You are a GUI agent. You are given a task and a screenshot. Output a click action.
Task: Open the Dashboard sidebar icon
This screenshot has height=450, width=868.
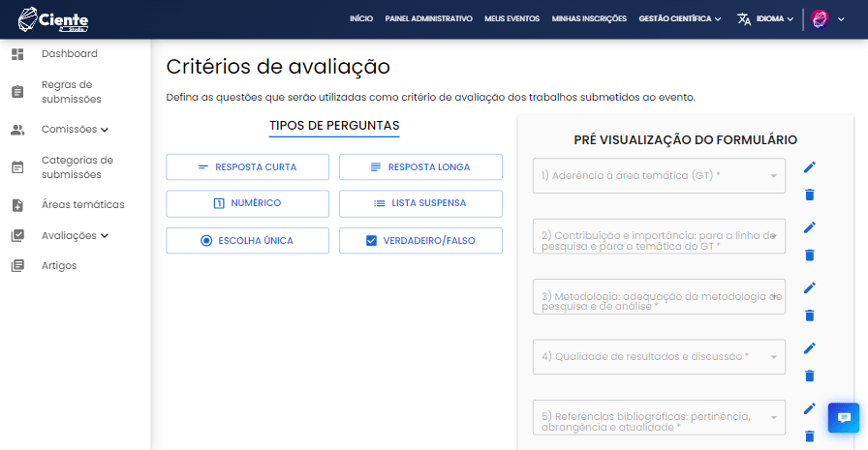(17, 53)
